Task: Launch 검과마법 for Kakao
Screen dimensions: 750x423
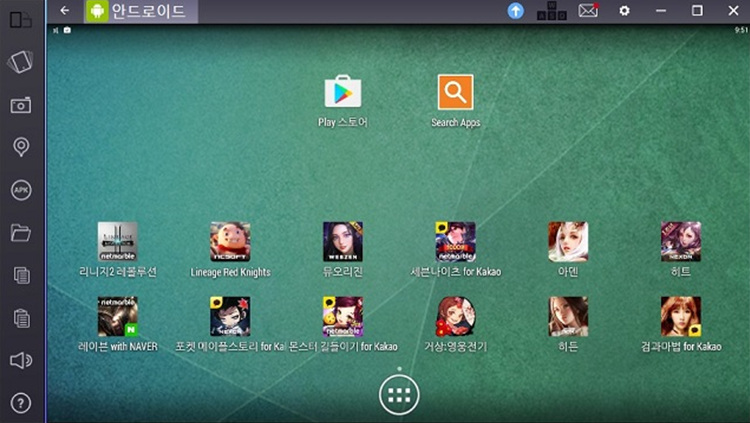Action: [x=681, y=316]
